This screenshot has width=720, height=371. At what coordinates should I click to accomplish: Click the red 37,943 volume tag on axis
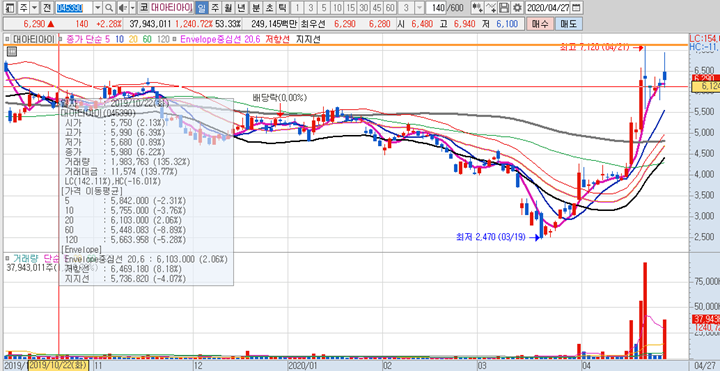(x=706, y=319)
